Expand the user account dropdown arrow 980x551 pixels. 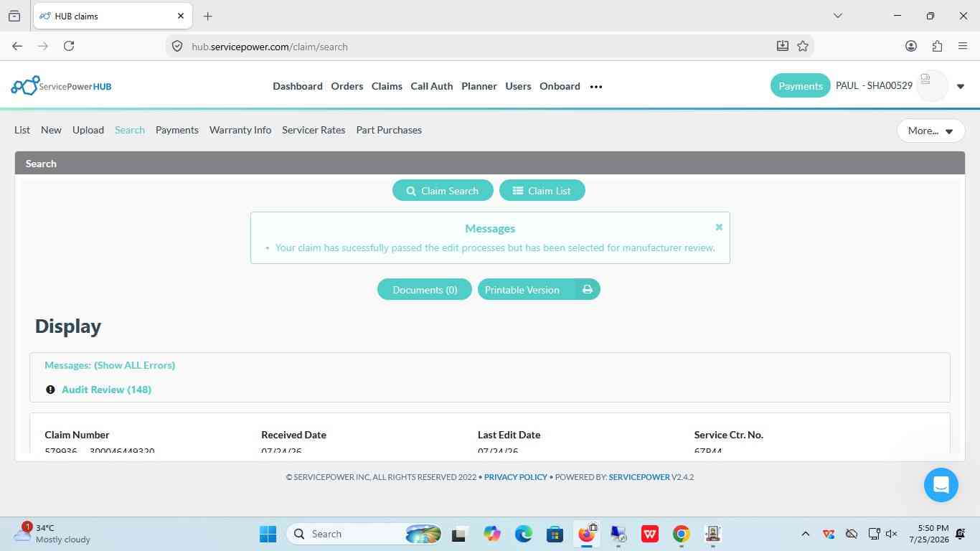point(961,87)
